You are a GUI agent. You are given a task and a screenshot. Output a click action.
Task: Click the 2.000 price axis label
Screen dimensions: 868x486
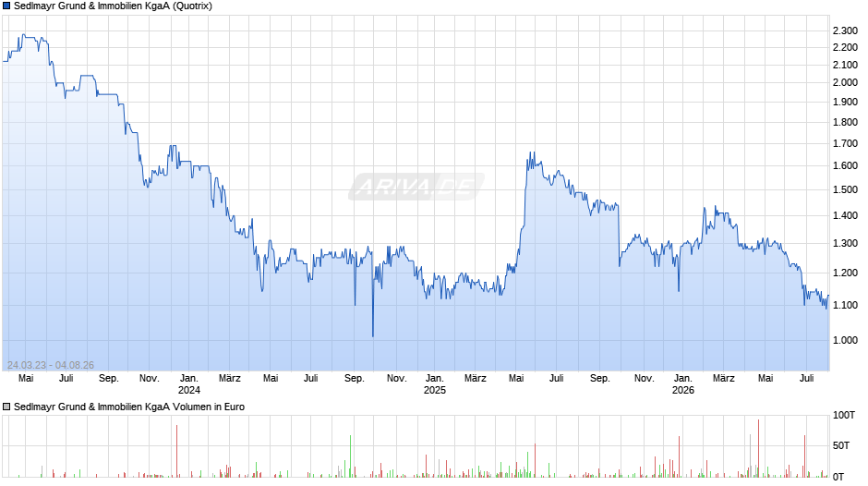point(845,82)
